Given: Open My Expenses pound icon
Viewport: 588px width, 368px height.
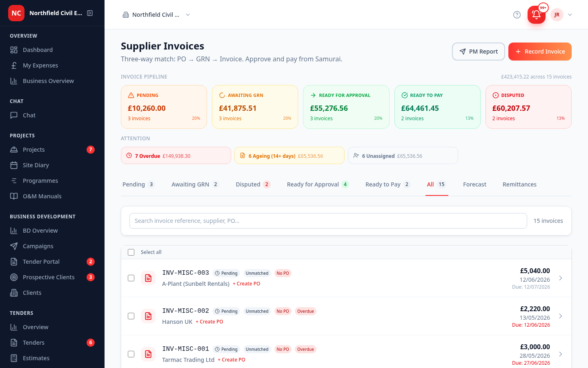Looking at the screenshot, I should [x=14, y=65].
